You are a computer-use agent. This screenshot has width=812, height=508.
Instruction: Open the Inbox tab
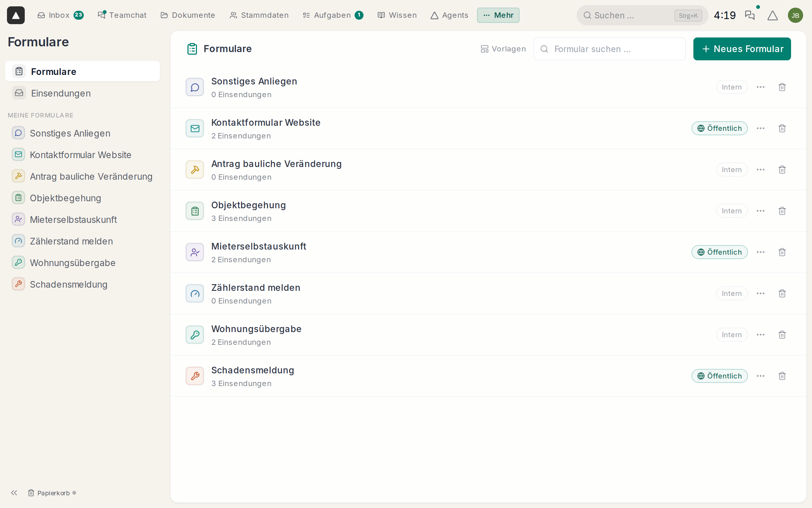60,15
